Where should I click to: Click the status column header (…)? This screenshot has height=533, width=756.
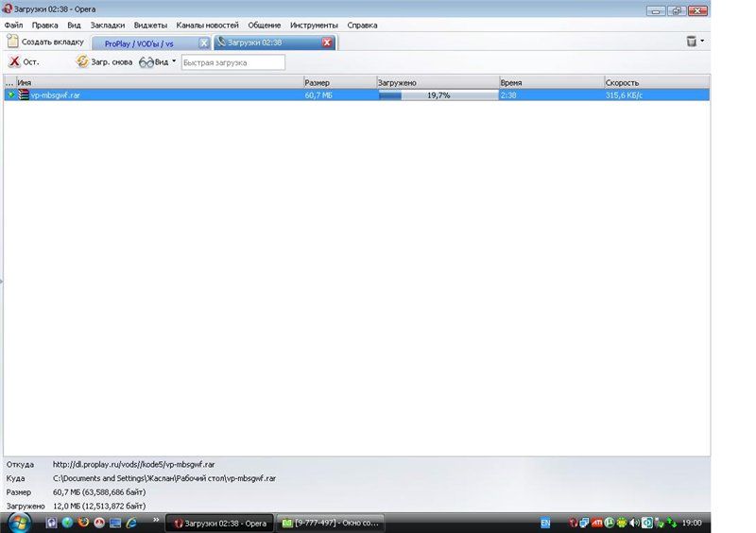tap(9, 82)
